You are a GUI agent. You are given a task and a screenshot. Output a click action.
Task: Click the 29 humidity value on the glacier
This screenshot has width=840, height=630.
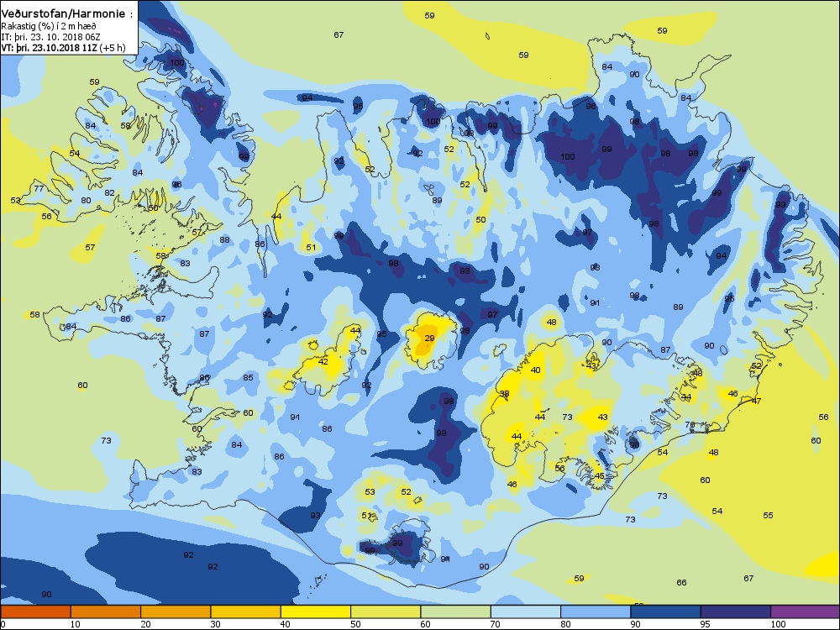[429, 338]
